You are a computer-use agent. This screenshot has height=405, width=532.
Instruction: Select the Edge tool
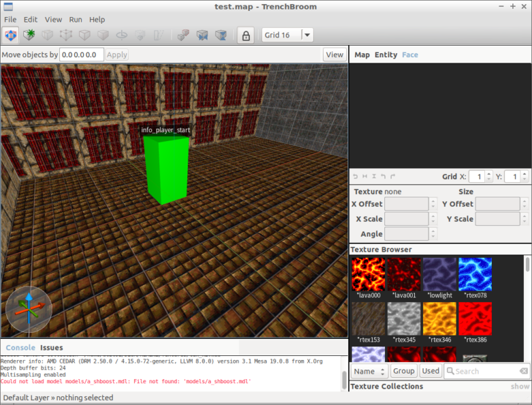[84, 35]
